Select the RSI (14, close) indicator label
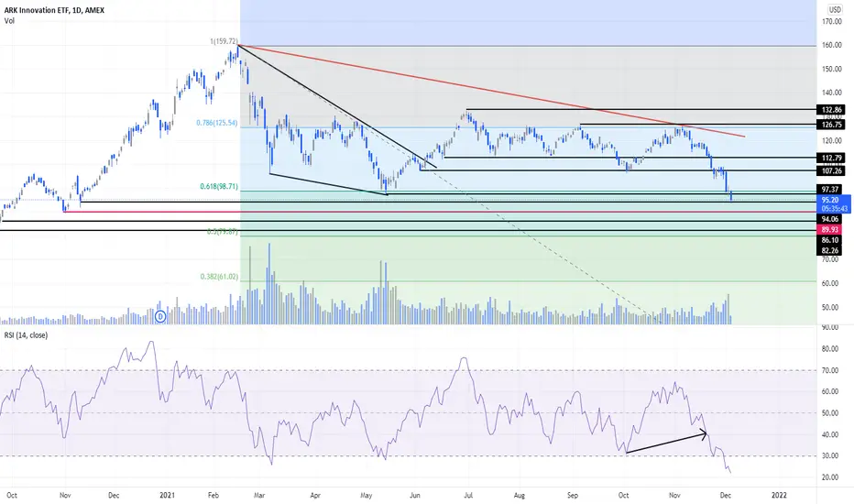The height and width of the screenshot is (504, 854). point(26,335)
